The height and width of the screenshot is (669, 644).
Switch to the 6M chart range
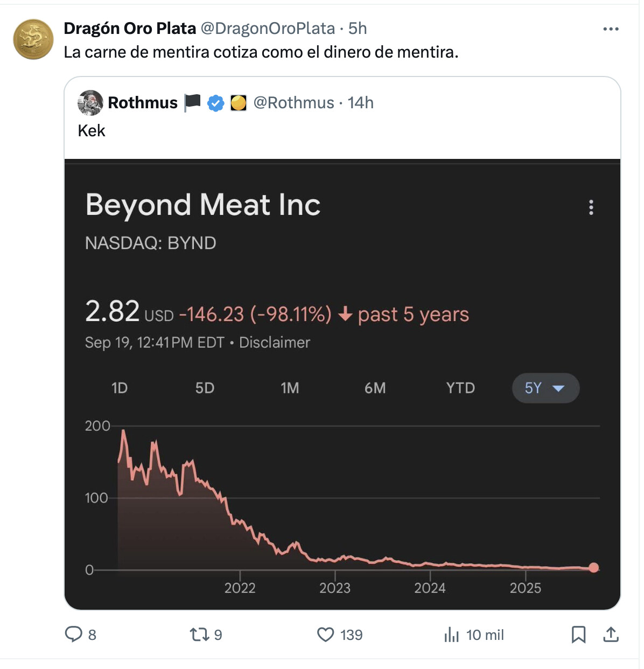point(375,388)
